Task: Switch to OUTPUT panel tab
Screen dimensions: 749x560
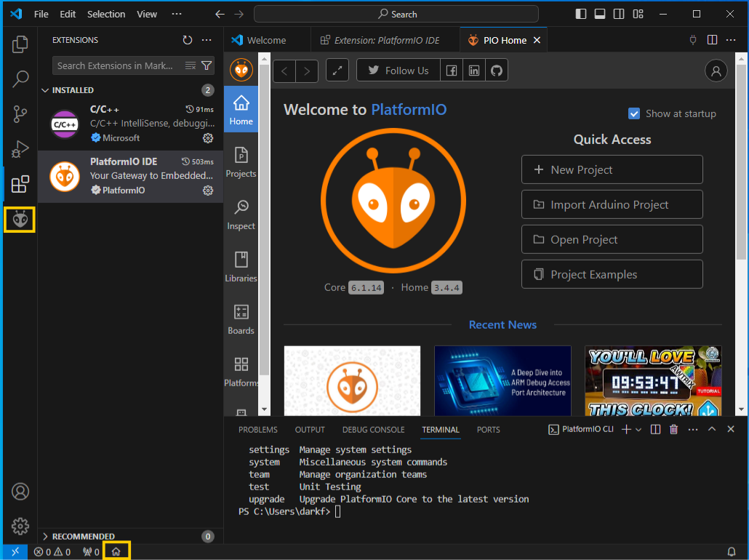Action: (310, 430)
